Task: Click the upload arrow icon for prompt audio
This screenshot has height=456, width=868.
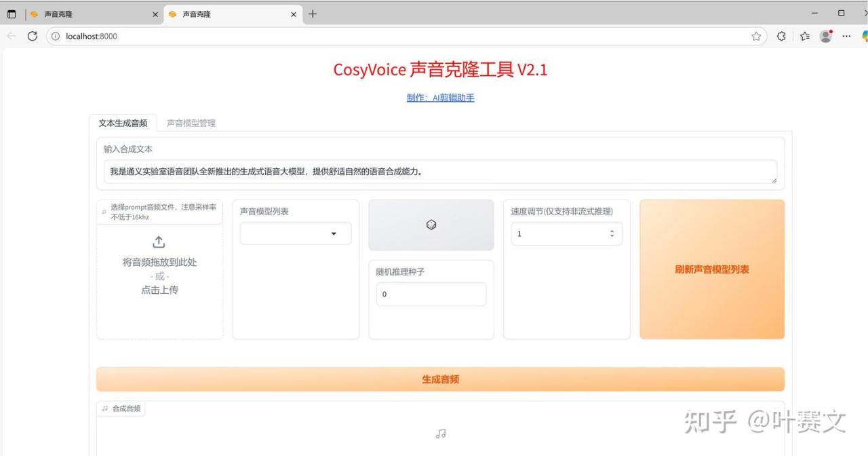Action: 159,242
